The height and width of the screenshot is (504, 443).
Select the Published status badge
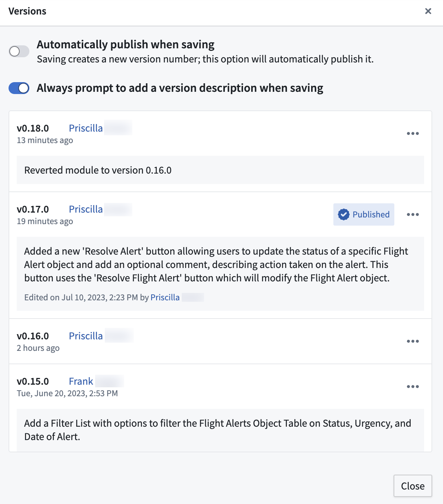[364, 214]
